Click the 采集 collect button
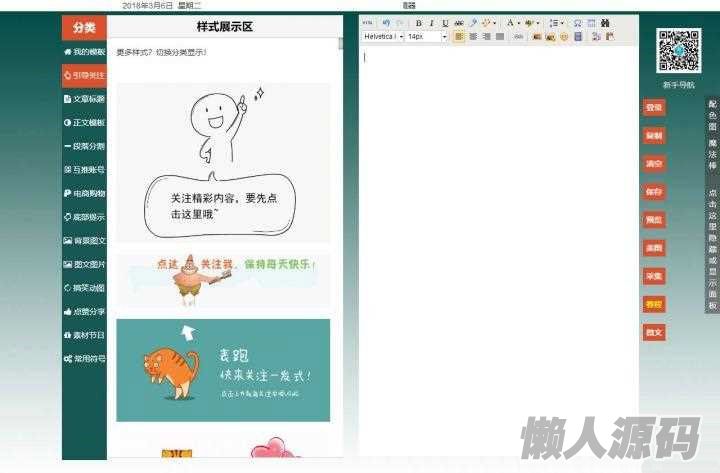 pos(654,276)
